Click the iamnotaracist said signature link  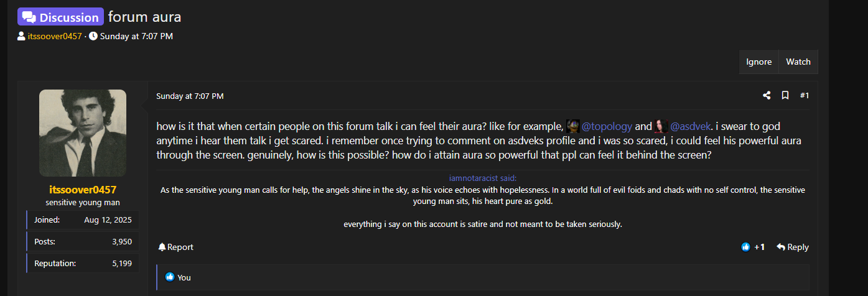483,178
